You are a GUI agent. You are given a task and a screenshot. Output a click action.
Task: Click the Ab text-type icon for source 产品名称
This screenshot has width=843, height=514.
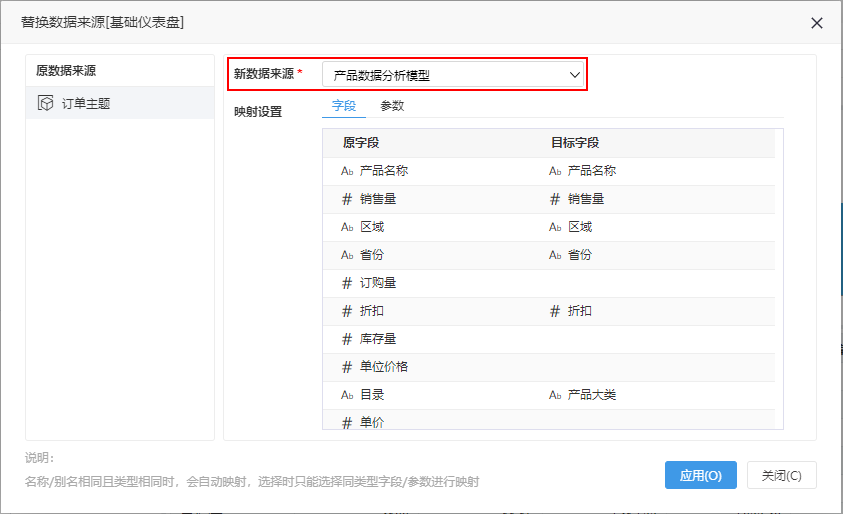pos(347,171)
